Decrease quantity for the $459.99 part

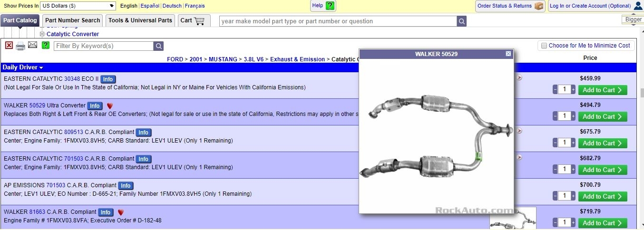pos(555,89)
